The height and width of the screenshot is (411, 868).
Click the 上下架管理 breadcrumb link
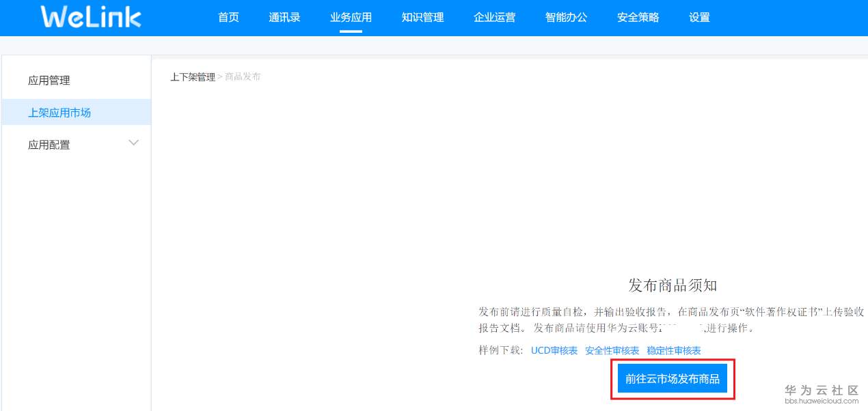(192, 77)
